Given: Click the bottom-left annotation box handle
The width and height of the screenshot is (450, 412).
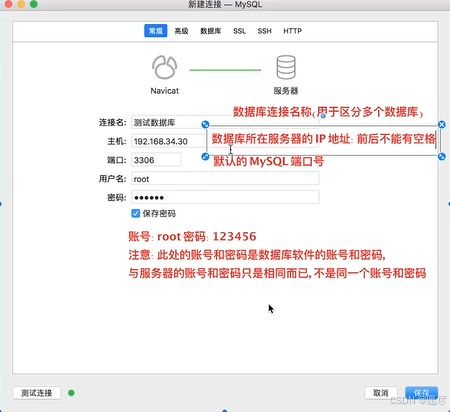Looking at the screenshot, I should [x=205, y=156].
